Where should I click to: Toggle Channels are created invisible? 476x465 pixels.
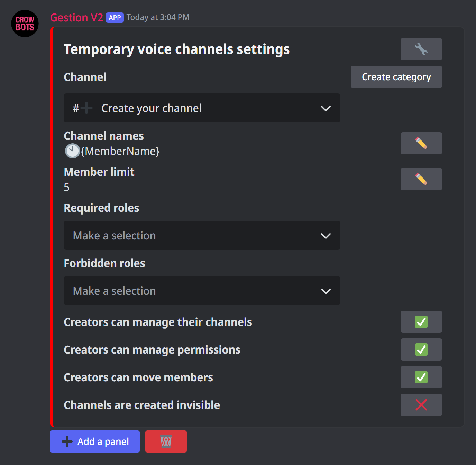[x=421, y=405]
